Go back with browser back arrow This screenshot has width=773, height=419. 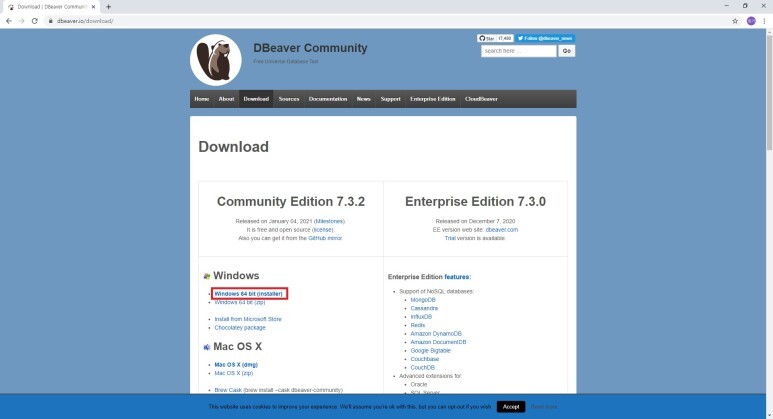tap(8, 21)
